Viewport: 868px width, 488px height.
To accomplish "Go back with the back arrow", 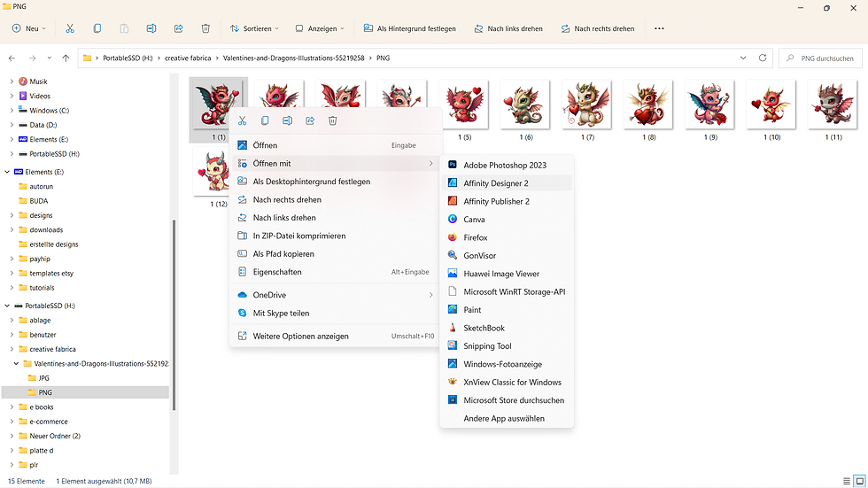I will click(x=12, y=58).
